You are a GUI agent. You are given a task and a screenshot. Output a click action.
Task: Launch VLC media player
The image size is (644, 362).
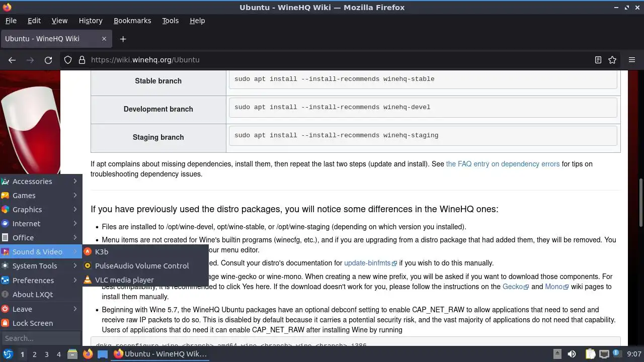tap(145, 280)
